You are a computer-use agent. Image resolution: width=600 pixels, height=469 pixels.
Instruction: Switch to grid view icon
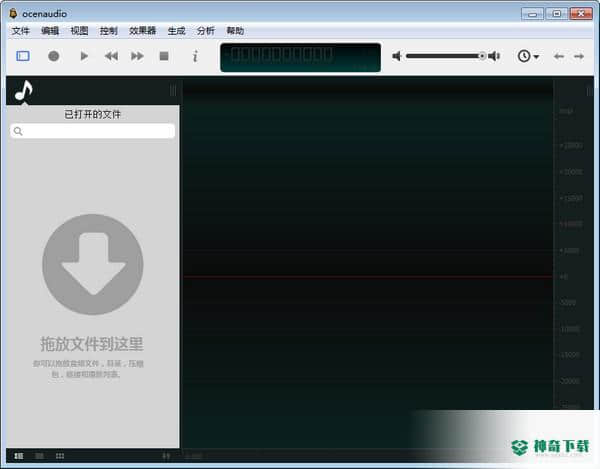pyautogui.click(x=60, y=456)
